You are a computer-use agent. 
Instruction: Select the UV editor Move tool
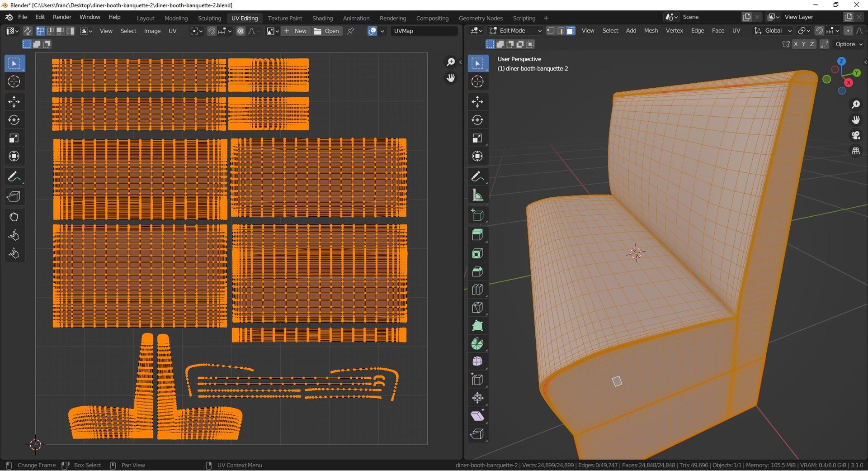[14, 102]
